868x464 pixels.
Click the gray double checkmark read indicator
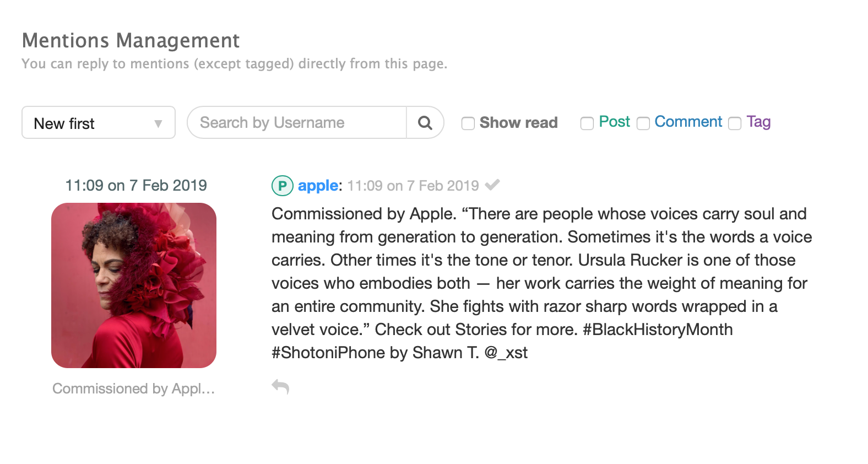[x=492, y=185]
